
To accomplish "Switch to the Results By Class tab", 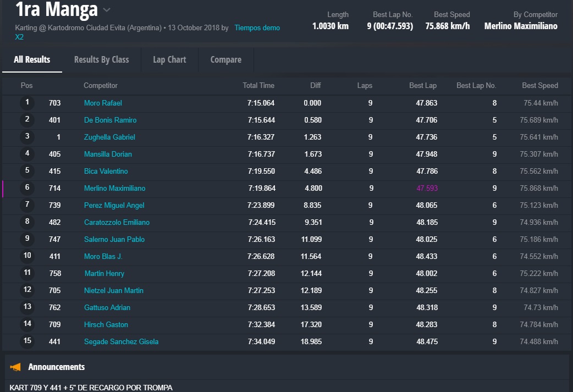I will [x=101, y=59].
